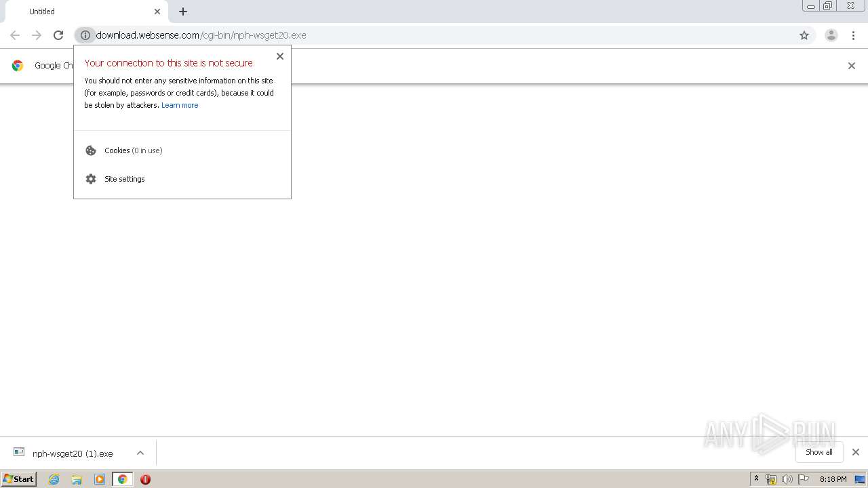The height and width of the screenshot is (488, 868).
Task: Close the Untitled tab
Action: 157,12
